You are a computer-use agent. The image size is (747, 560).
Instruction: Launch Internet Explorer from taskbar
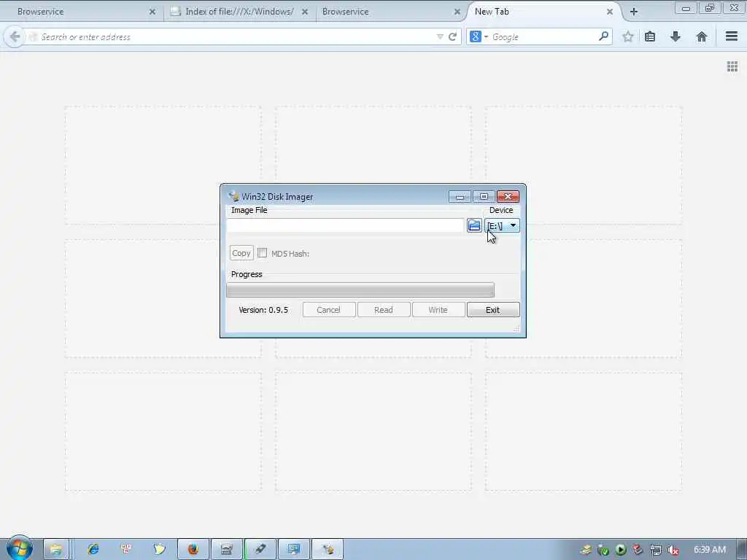[x=93, y=549]
